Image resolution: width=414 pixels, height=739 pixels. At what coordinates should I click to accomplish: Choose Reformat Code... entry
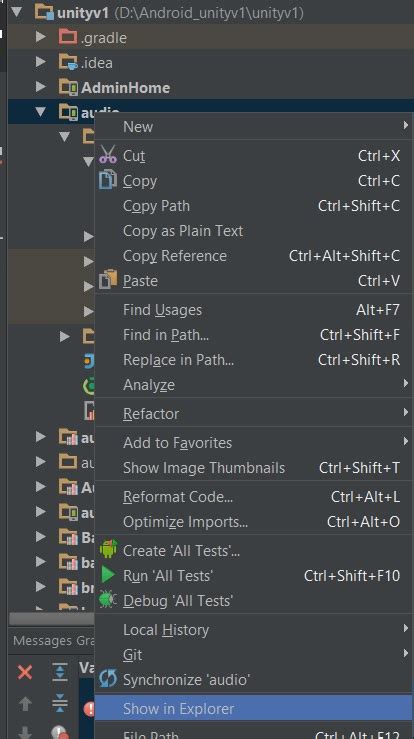pyautogui.click(x=254, y=497)
